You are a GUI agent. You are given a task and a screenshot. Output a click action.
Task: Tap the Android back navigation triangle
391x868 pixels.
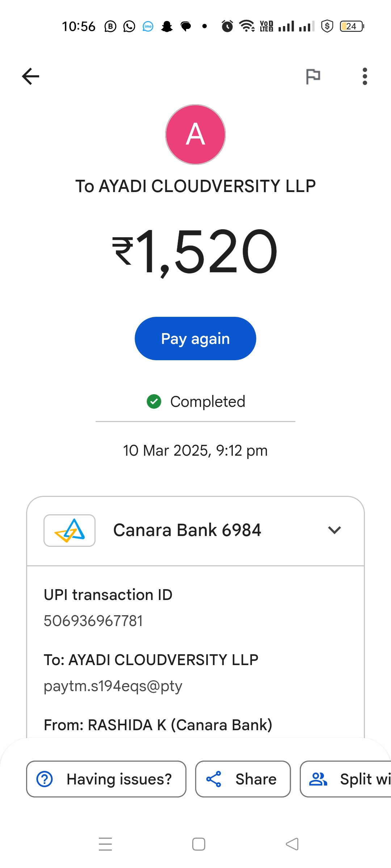[x=292, y=844]
